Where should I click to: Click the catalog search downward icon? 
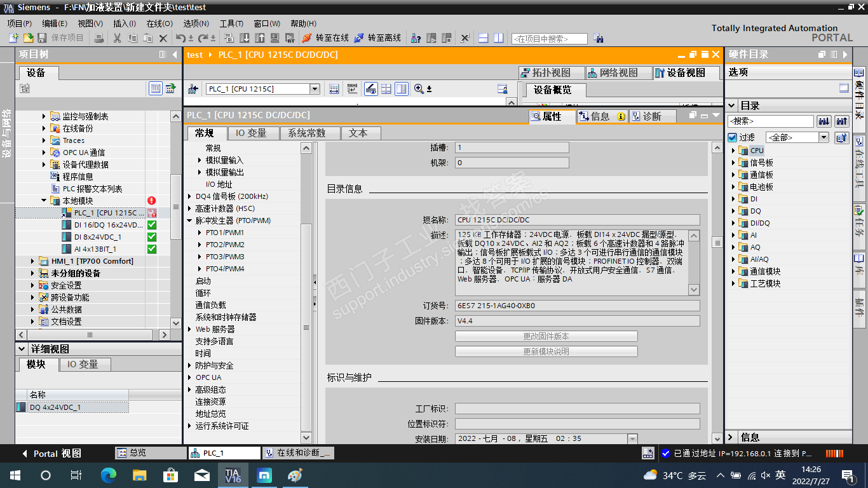824,121
